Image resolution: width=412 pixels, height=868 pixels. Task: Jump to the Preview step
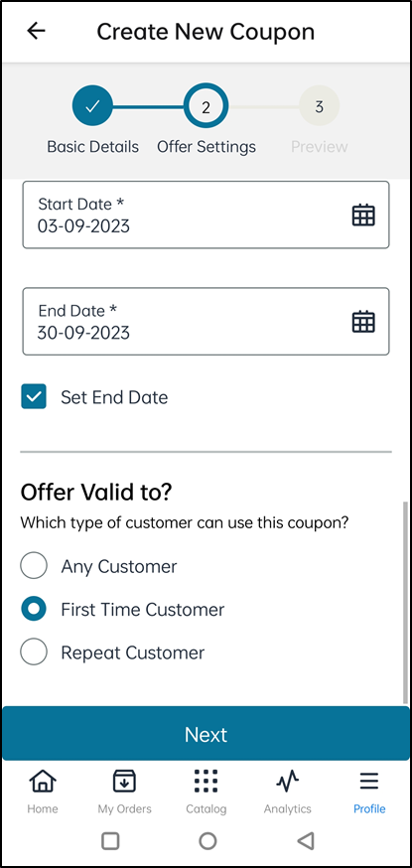319,106
